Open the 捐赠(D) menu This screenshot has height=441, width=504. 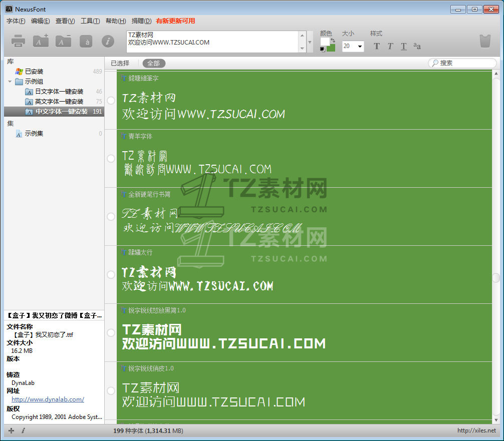(141, 21)
